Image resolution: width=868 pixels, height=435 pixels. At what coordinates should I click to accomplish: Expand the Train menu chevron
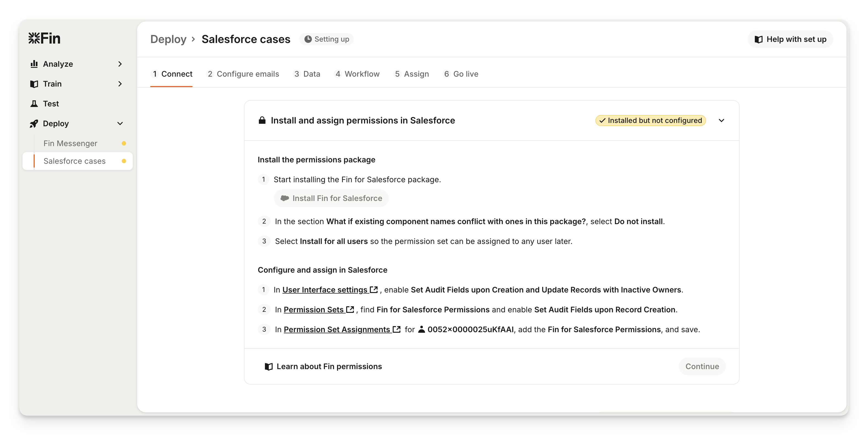click(x=120, y=84)
